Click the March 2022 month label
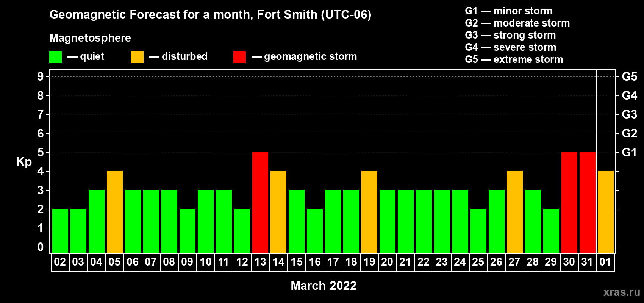644x303 pixels. pos(324,286)
